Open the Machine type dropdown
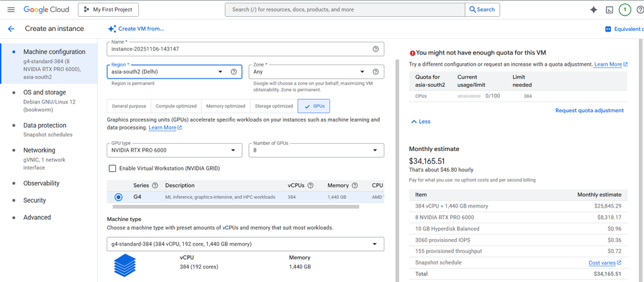Viewport: 644px width, 282px height. coord(246,243)
